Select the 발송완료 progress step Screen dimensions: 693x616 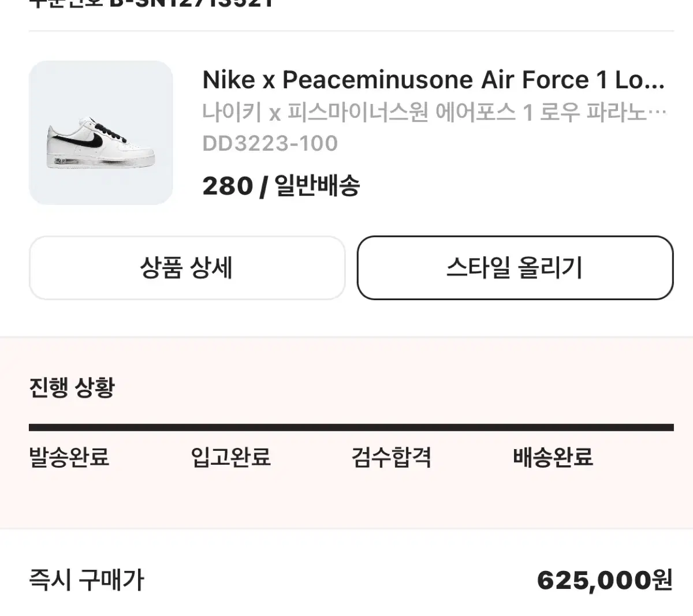tap(69, 457)
